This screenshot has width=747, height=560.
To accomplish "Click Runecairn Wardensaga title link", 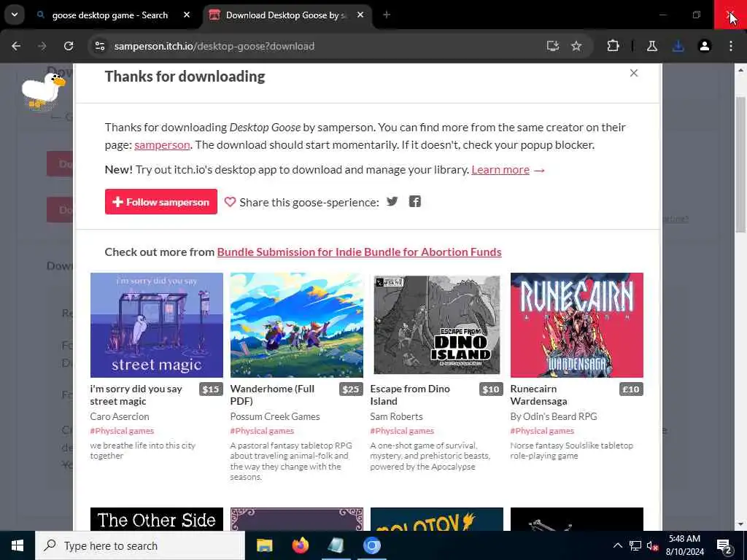I will point(539,394).
